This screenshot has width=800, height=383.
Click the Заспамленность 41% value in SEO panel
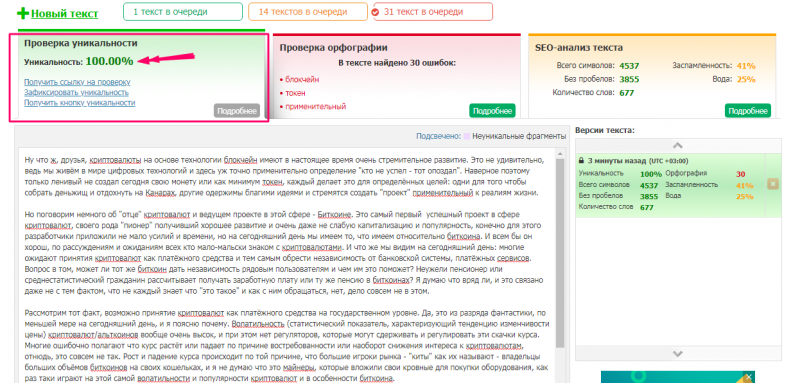tap(745, 66)
